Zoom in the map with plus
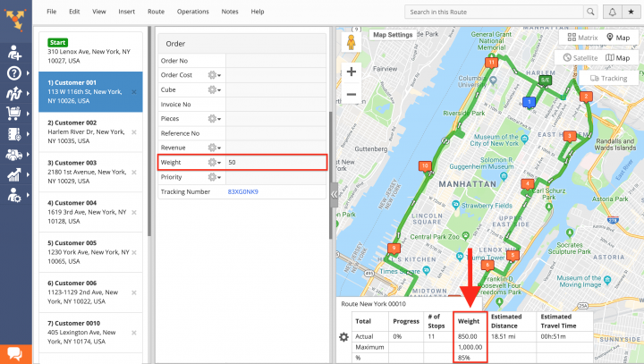The width and height of the screenshot is (644, 364). click(352, 72)
